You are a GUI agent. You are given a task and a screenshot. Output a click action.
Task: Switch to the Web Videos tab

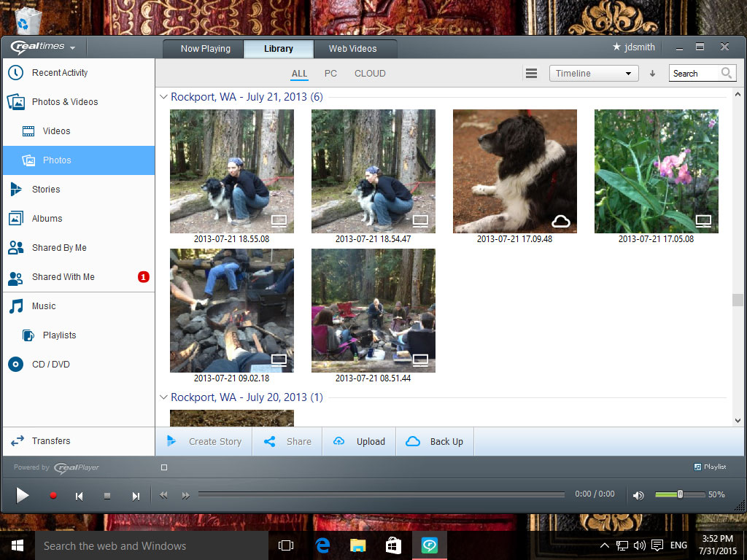coord(352,49)
